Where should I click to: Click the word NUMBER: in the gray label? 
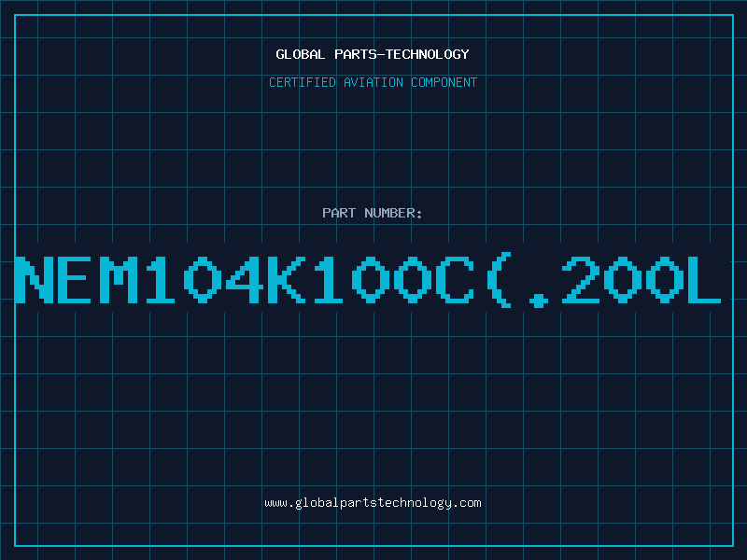coord(393,213)
